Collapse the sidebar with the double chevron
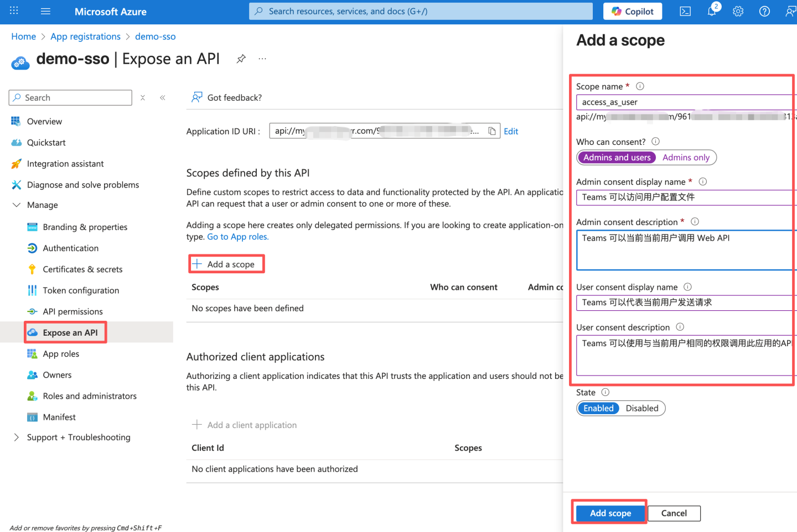Screen dimensions: 797x532 (163, 98)
